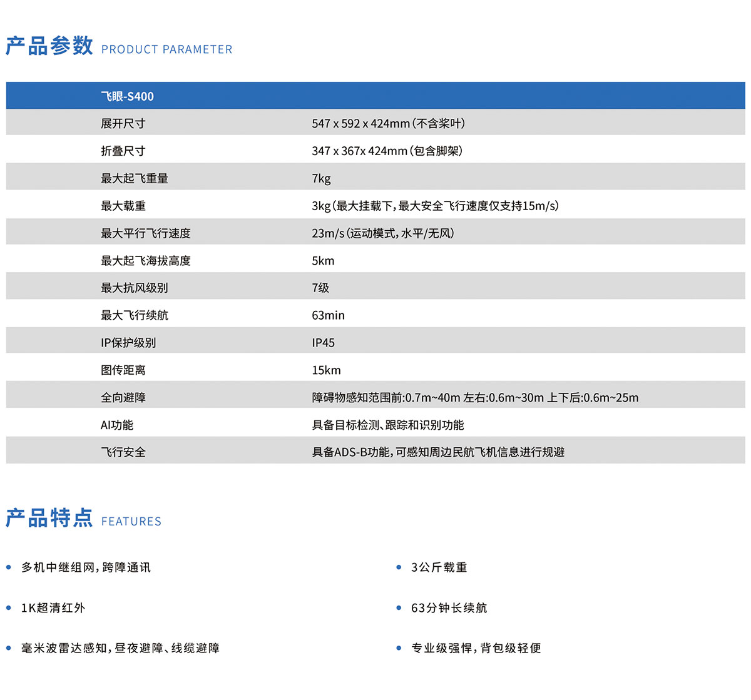Select the 最大起飞重量 row label
This screenshot has width=751, height=700.
135,178
